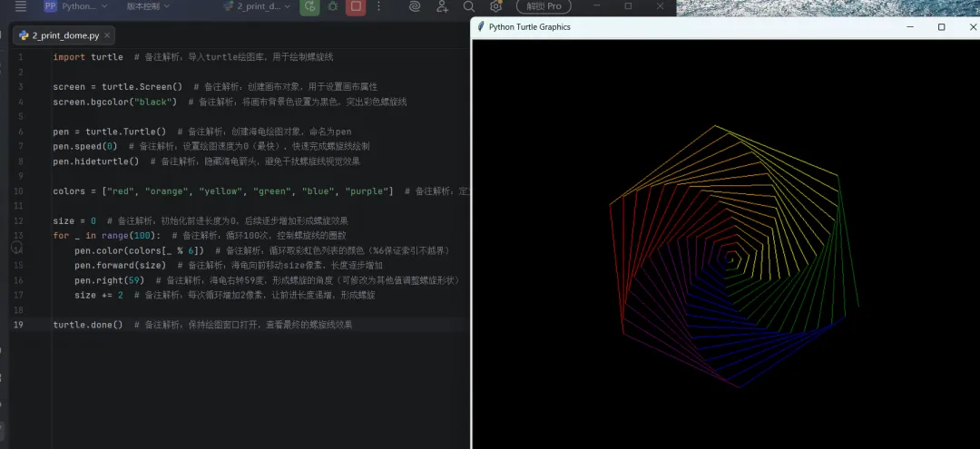Viewport: 980px width, 449px height.
Task: Open the 2_print_d... run configuration dropdown
Action: pyautogui.click(x=258, y=6)
